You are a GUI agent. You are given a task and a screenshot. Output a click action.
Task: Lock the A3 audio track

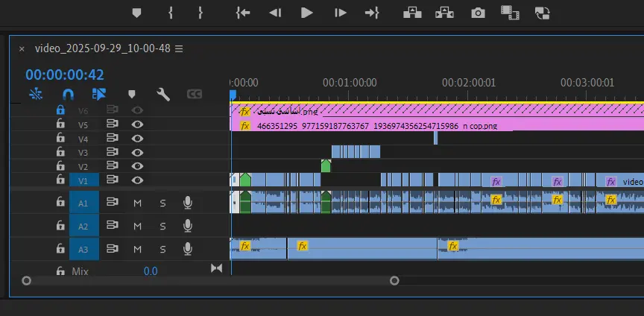[x=60, y=248]
